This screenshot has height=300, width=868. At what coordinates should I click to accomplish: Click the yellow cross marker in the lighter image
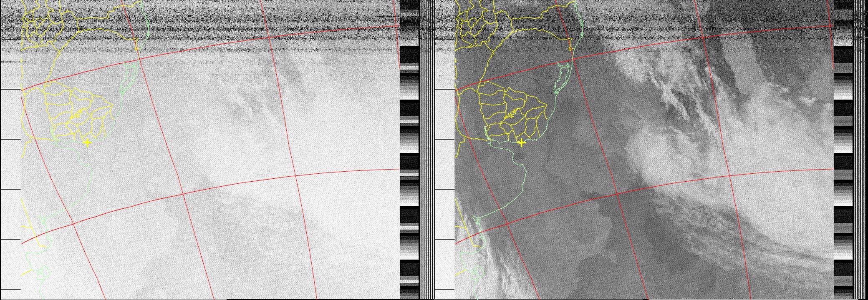87,143
